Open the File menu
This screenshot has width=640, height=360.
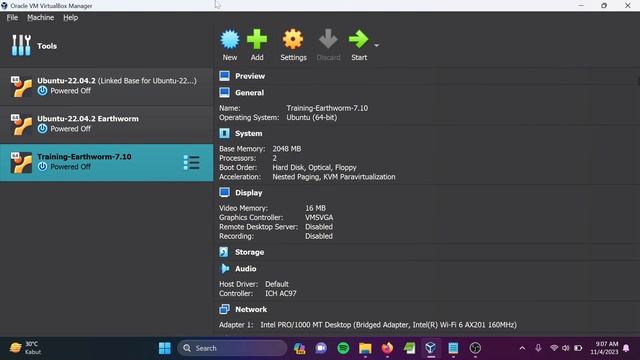click(12, 18)
